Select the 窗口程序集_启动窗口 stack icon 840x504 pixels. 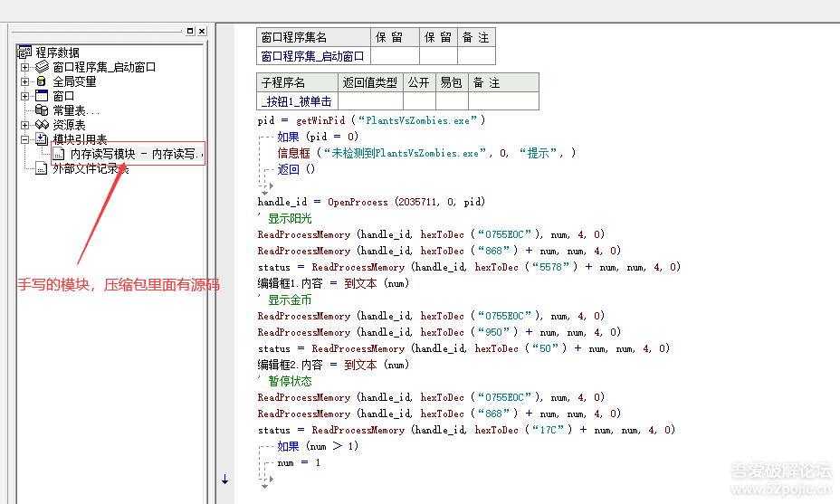[42, 67]
